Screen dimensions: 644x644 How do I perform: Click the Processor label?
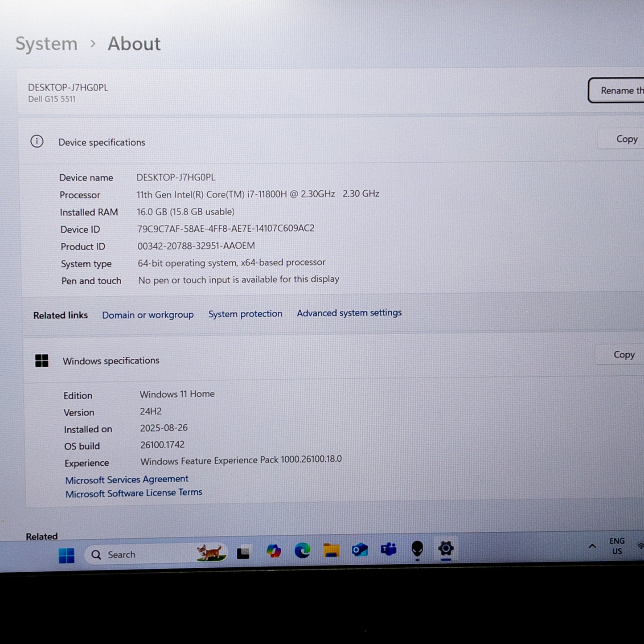80,195
